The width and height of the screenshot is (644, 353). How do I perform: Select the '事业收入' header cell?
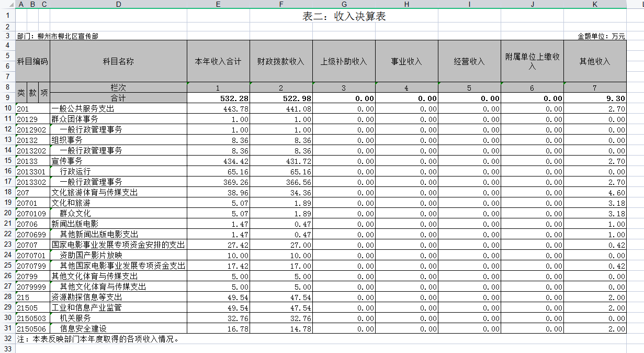pos(406,61)
